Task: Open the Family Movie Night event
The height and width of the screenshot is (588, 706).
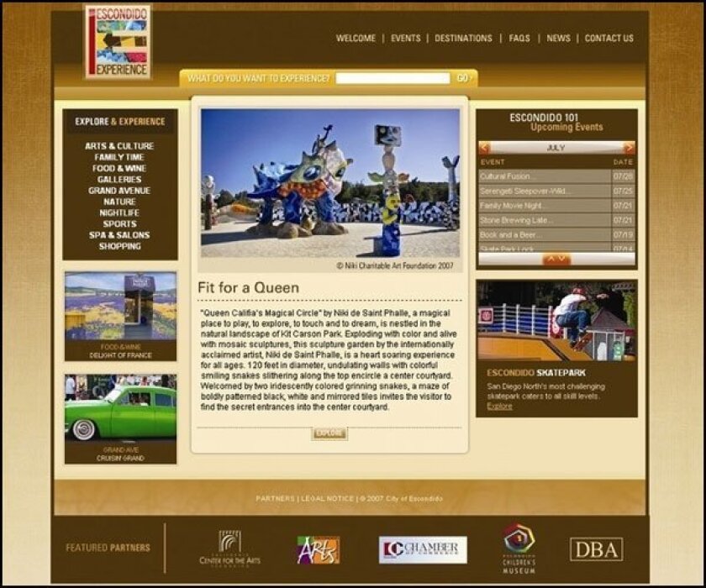Action: pos(545,206)
